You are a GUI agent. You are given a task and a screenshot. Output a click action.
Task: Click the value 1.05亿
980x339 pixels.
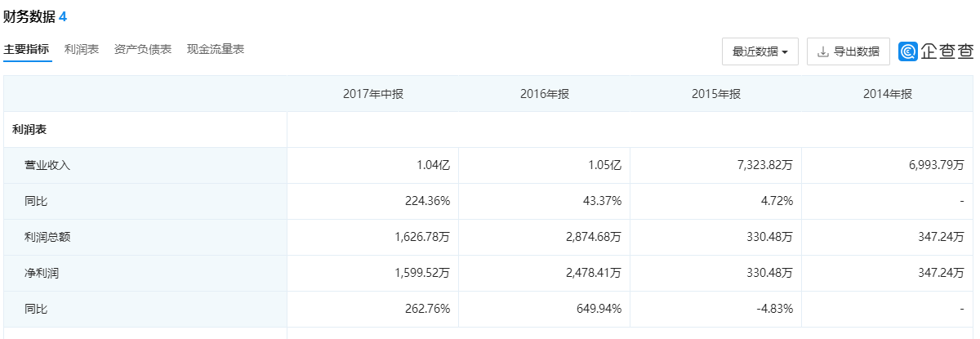point(604,165)
